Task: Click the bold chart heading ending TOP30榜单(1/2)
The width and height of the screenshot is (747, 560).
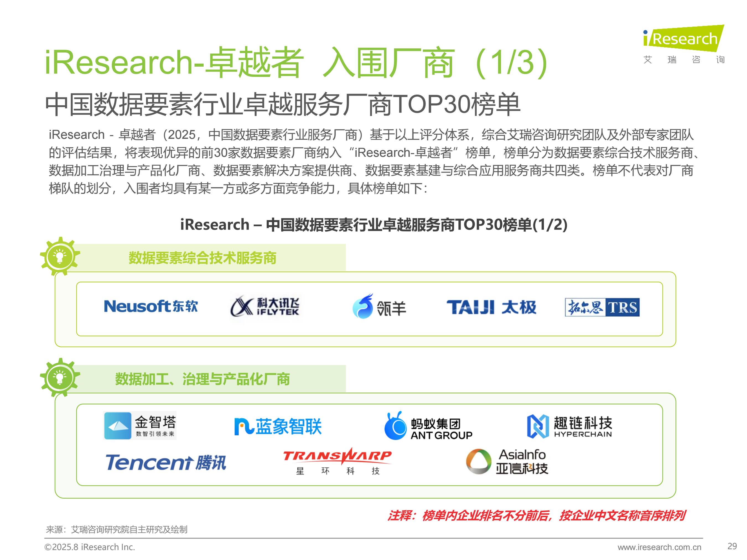Action: 373,225
